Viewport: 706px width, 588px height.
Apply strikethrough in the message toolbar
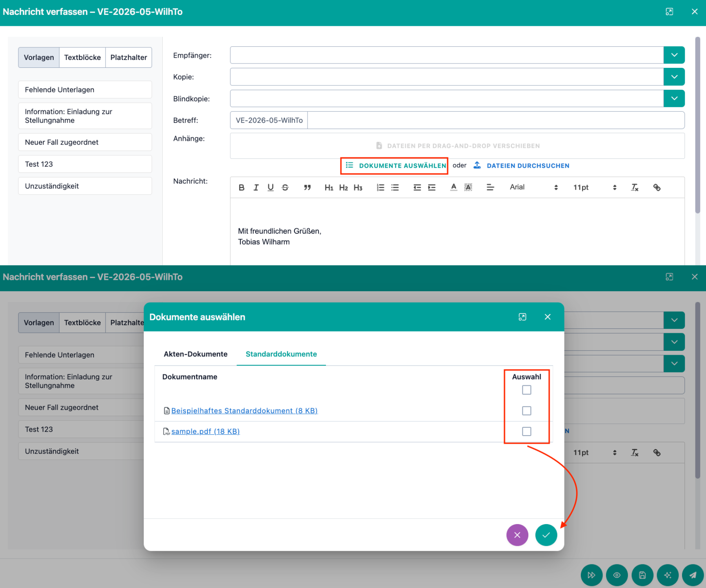285,187
